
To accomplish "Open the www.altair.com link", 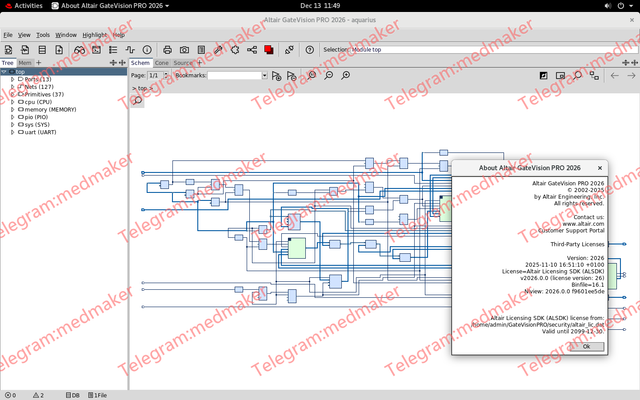I will coord(583,224).
